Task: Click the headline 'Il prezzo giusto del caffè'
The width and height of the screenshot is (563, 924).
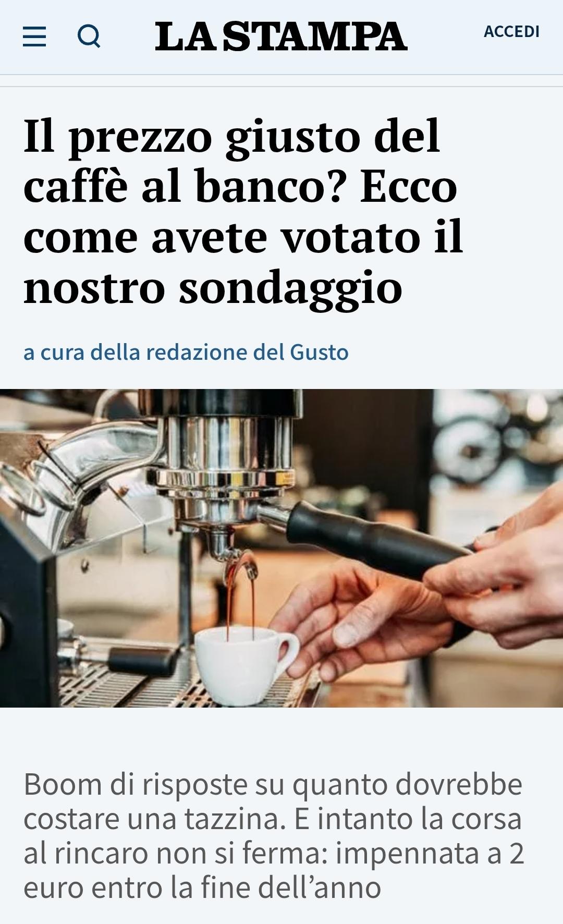Action: [243, 211]
